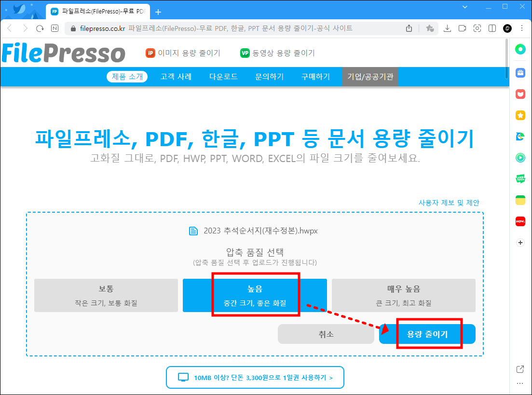Screen dimensions: 532x395
Task: Click the 용량 줄이기 button
Action: [x=427, y=334]
